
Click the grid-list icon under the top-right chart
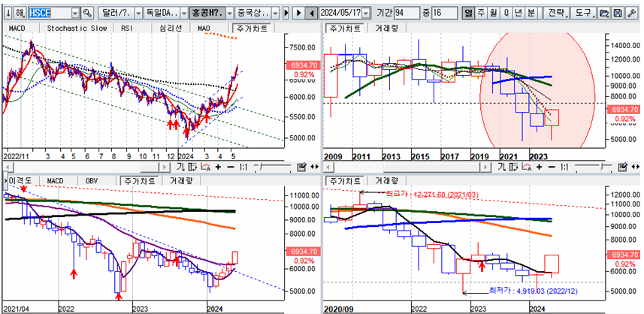515,167
